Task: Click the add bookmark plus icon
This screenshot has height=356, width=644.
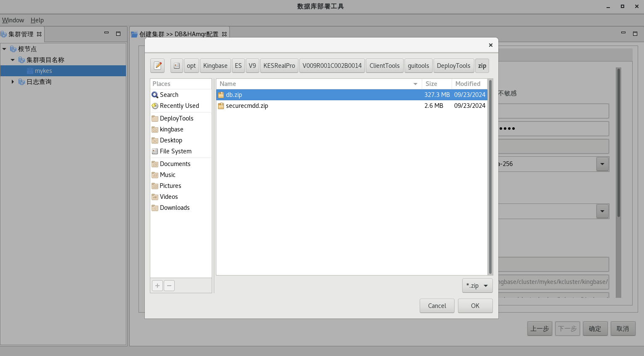Action: [157, 286]
